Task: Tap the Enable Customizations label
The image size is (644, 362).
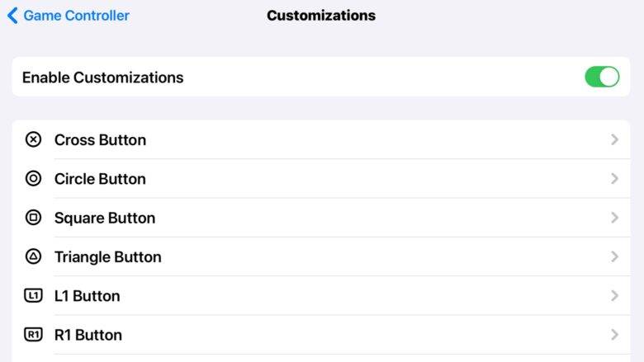Action: pos(102,78)
